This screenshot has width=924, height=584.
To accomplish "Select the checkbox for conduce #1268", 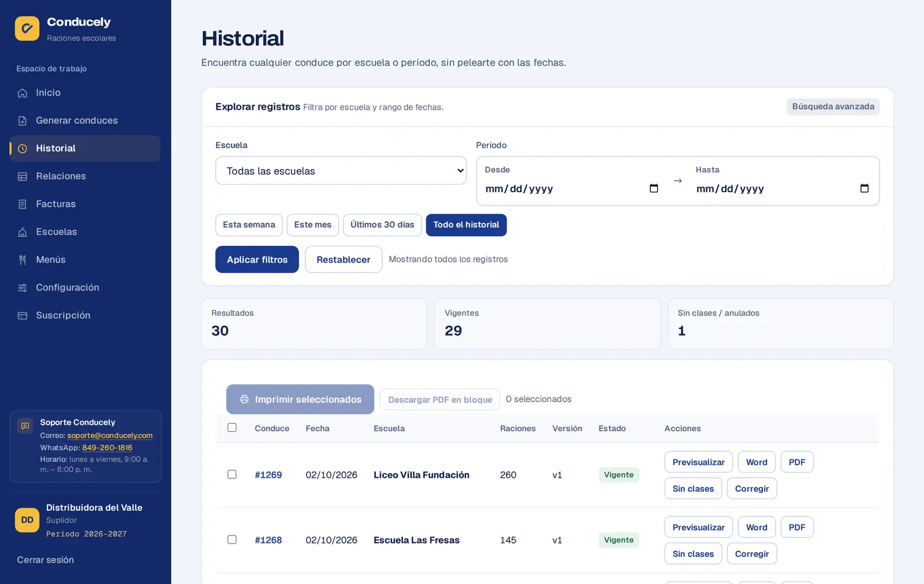I will click(x=232, y=540).
